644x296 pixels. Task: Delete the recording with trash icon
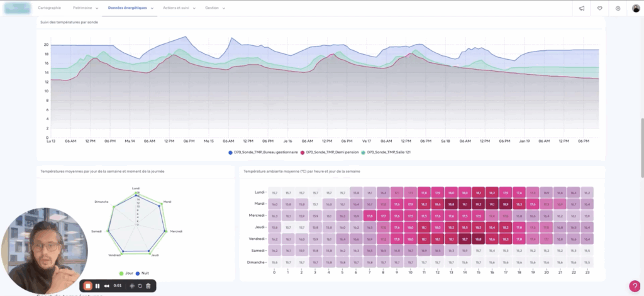[x=148, y=286]
